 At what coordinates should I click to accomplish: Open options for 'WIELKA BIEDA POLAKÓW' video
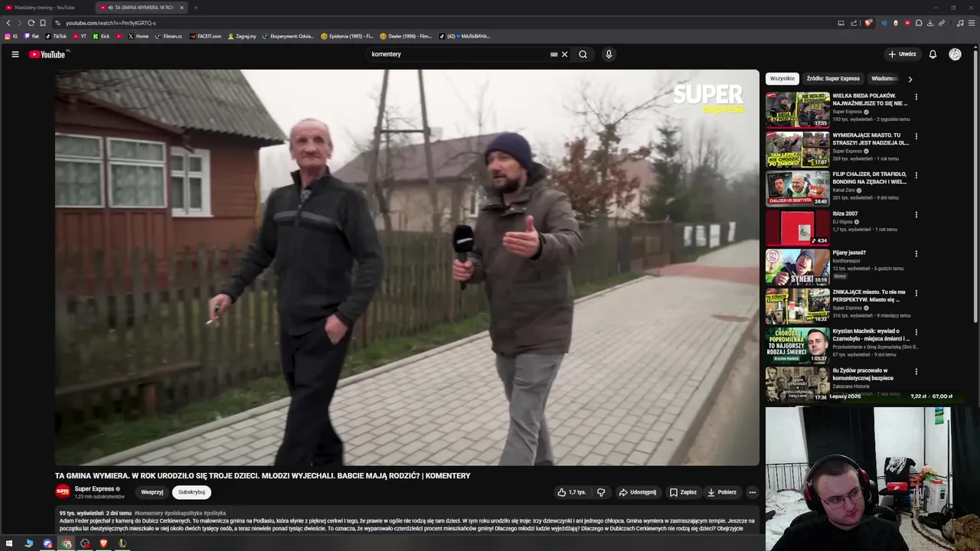click(916, 97)
